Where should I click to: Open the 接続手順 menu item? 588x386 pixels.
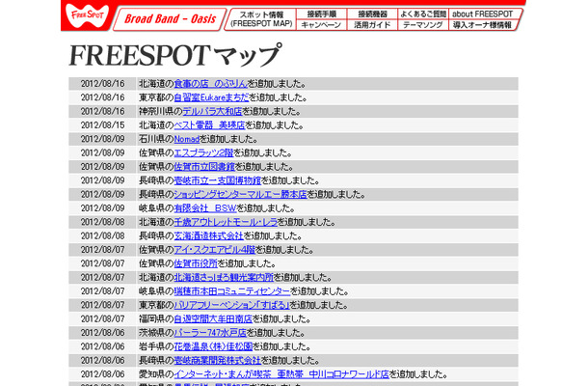point(321,14)
